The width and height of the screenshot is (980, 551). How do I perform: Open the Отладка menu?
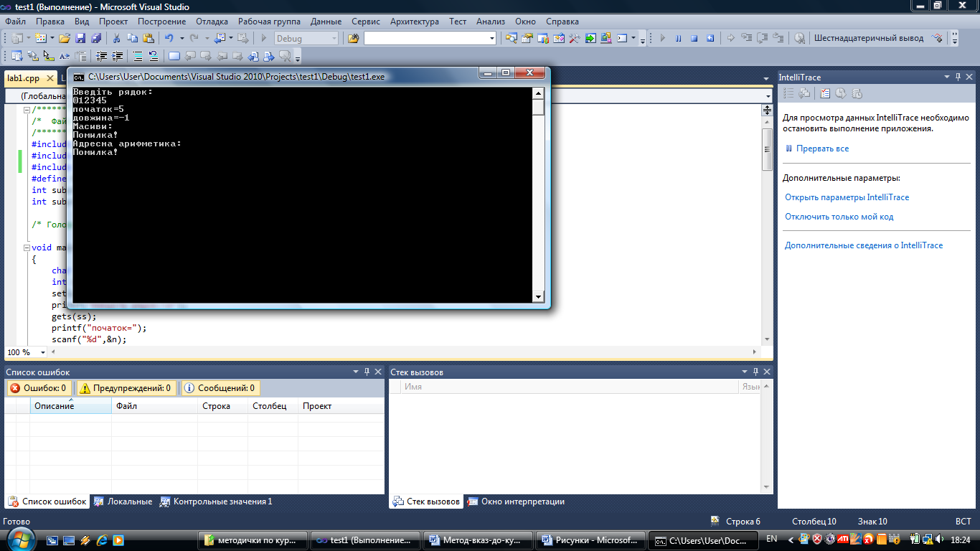coord(212,22)
